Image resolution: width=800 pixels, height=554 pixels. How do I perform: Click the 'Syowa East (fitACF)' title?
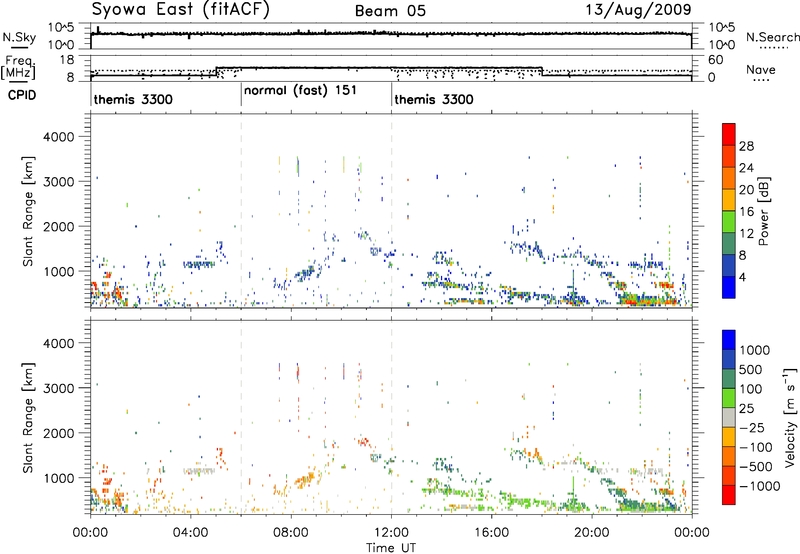pyautogui.click(x=180, y=9)
